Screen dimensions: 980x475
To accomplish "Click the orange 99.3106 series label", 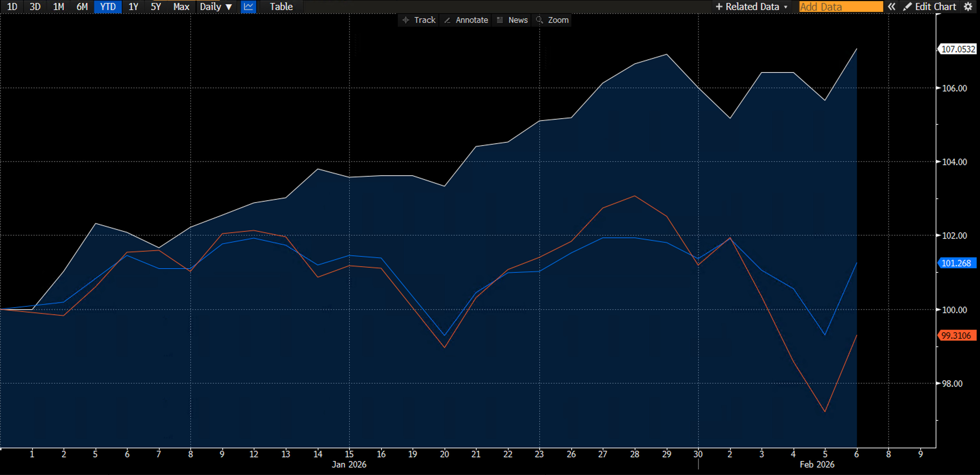I will [x=956, y=335].
